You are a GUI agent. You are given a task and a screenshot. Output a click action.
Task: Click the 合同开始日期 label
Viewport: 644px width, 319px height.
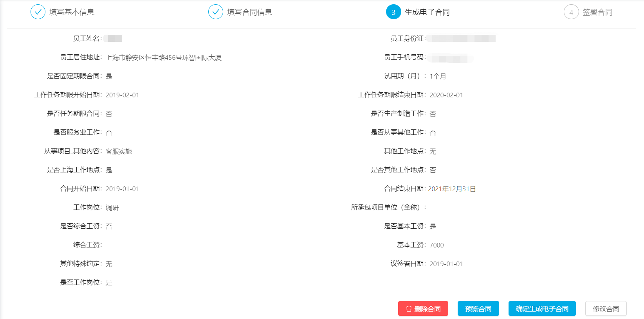pyautogui.click(x=81, y=189)
